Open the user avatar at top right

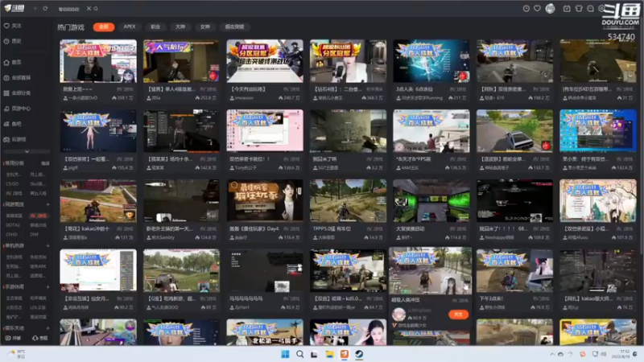point(550,8)
